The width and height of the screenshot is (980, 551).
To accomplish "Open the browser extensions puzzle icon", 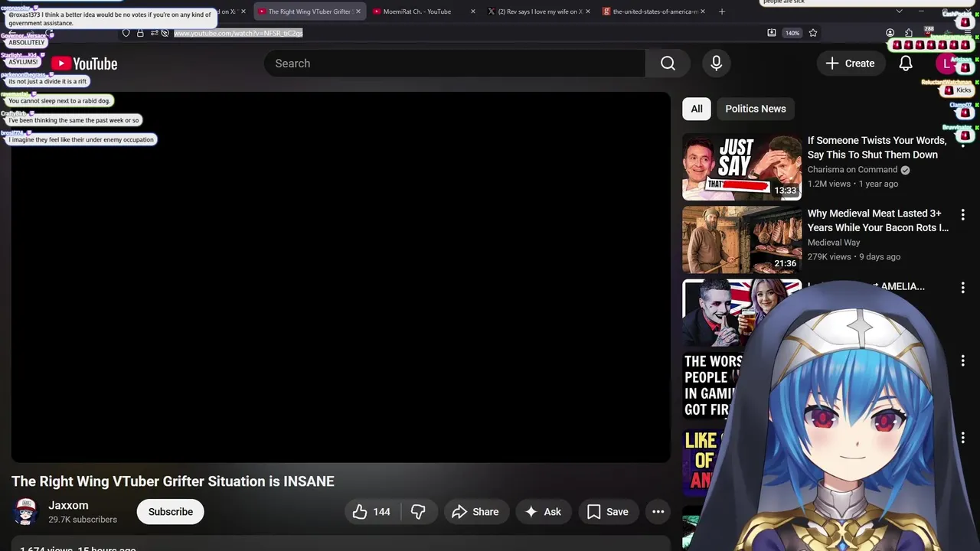I will coord(909,33).
